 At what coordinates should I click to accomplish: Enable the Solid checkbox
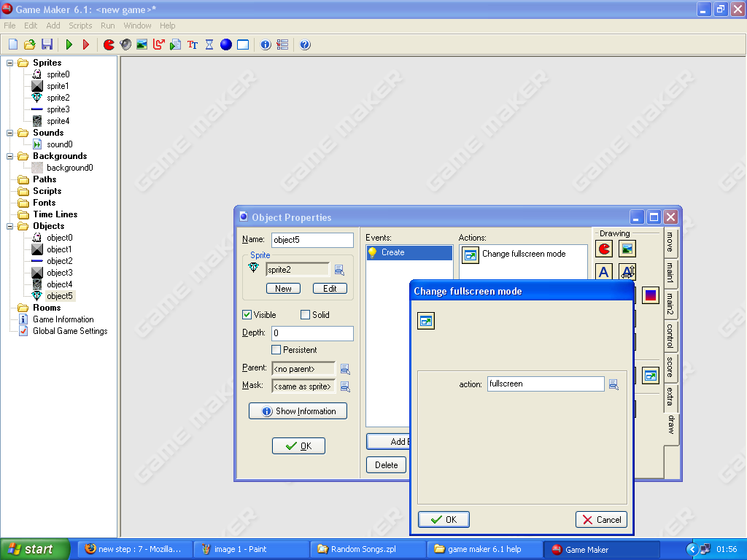[x=306, y=315]
